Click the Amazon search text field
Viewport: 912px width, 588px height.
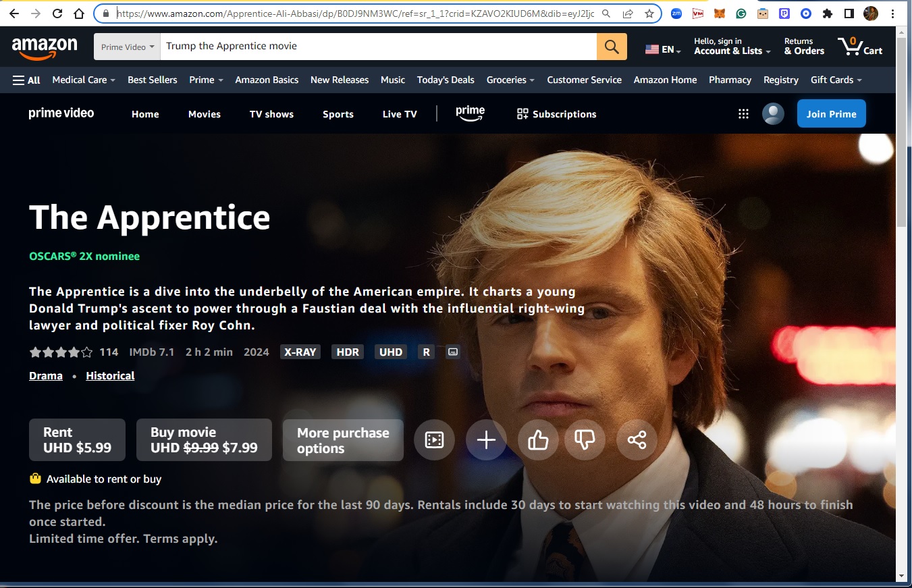pos(378,47)
